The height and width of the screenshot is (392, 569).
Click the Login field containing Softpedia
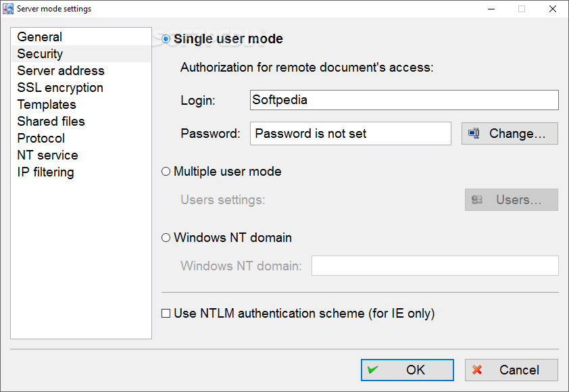[404, 100]
